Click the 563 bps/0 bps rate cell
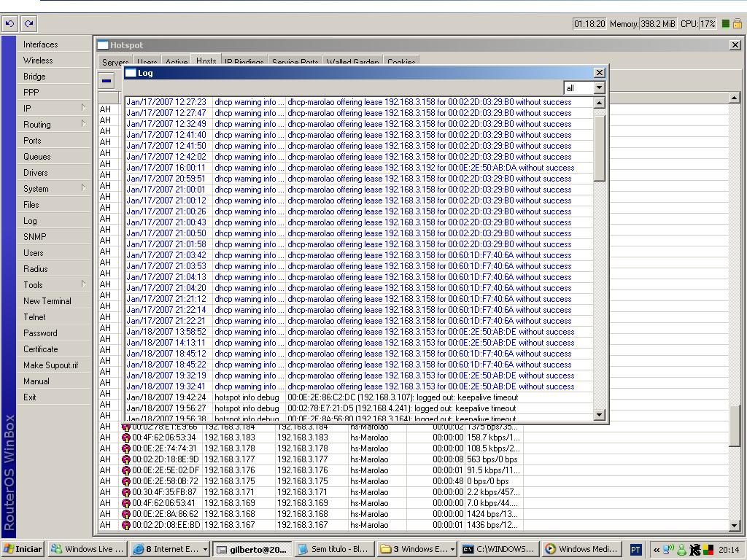 (x=492, y=459)
